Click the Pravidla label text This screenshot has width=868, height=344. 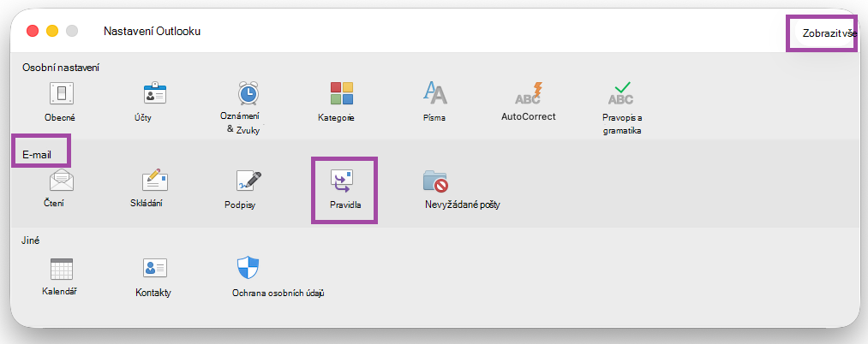(x=344, y=205)
